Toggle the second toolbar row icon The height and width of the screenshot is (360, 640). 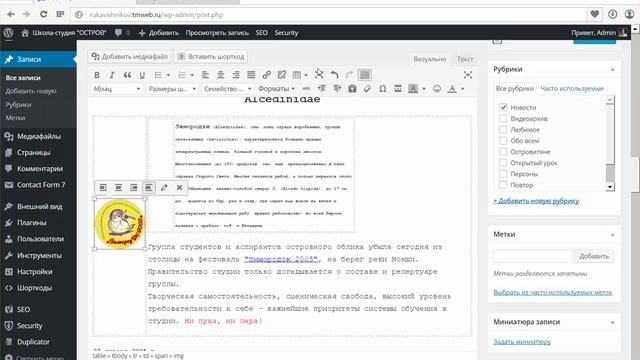click(x=364, y=75)
